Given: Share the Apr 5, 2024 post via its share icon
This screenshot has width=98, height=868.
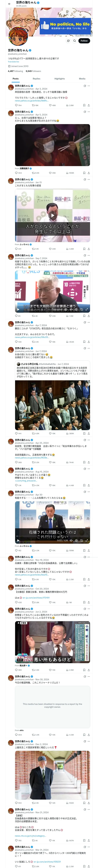Looking at the screenshot, I should point(89,173).
